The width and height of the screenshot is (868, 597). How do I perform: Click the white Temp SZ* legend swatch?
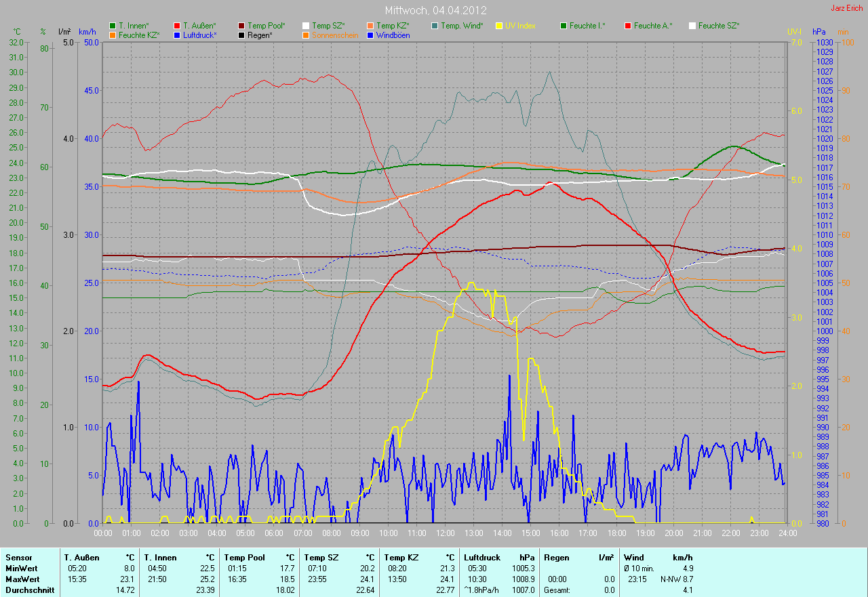(x=306, y=26)
